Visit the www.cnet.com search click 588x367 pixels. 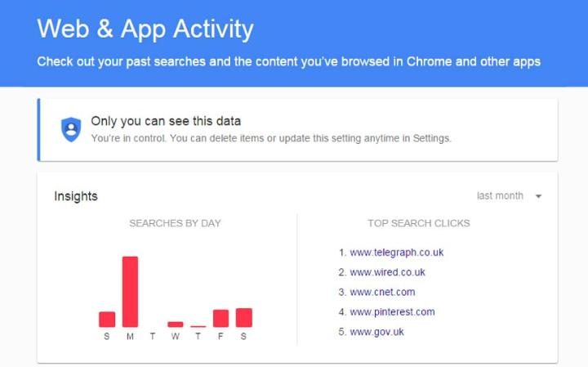click(x=382, y=292)
